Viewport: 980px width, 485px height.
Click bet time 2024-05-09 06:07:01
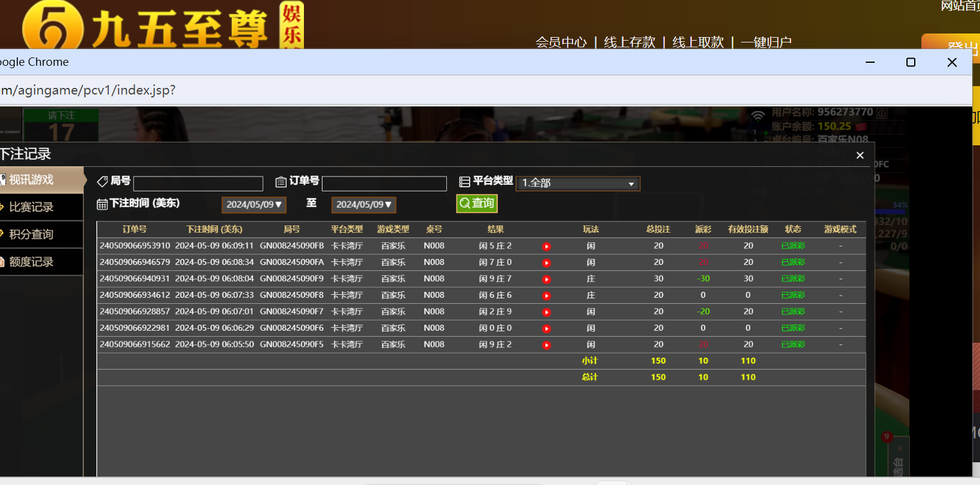[x=214, y=312]
